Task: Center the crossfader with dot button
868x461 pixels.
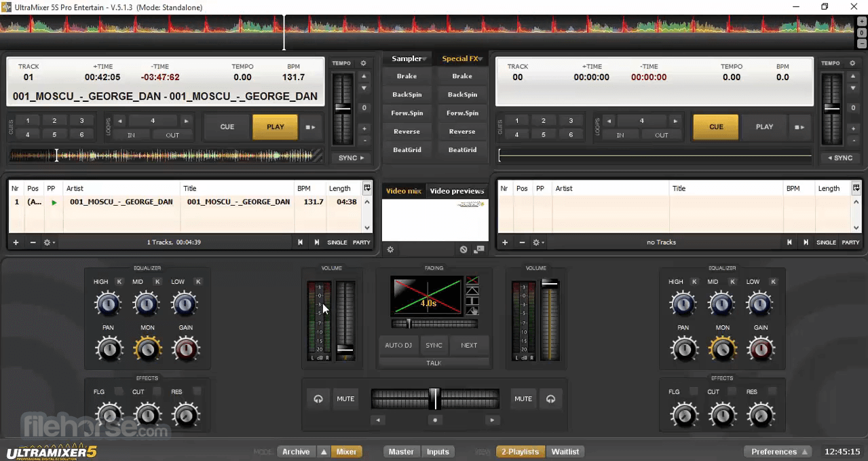Action: 435,420
